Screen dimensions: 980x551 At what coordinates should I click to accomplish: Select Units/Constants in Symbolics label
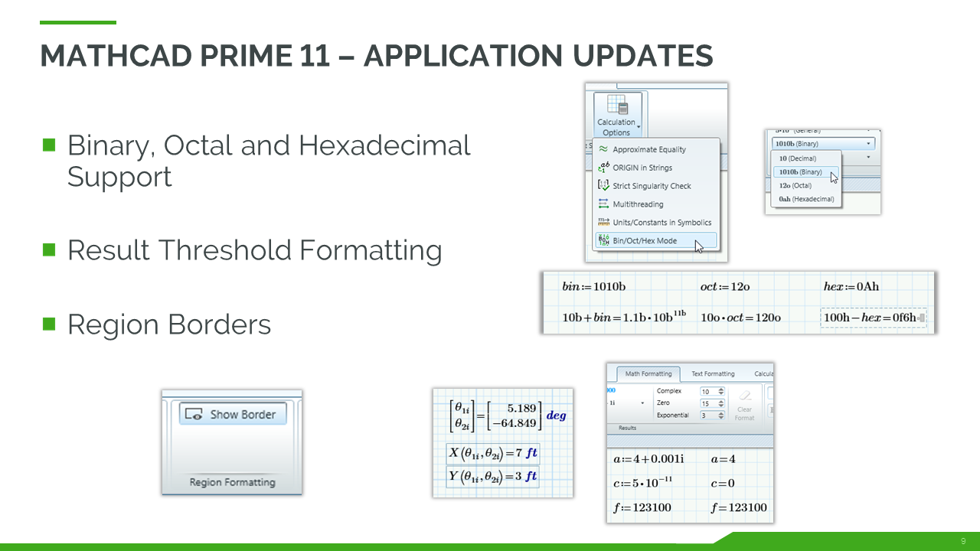coord(662,223)
